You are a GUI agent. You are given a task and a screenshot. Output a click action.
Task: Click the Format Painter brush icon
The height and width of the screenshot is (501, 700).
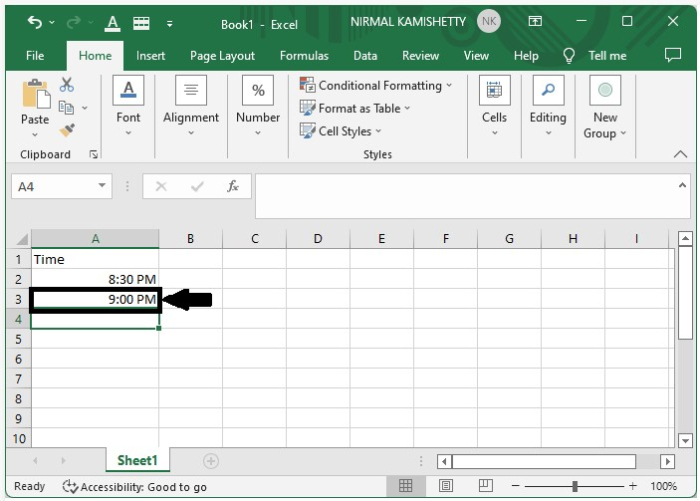coord(67,130)
